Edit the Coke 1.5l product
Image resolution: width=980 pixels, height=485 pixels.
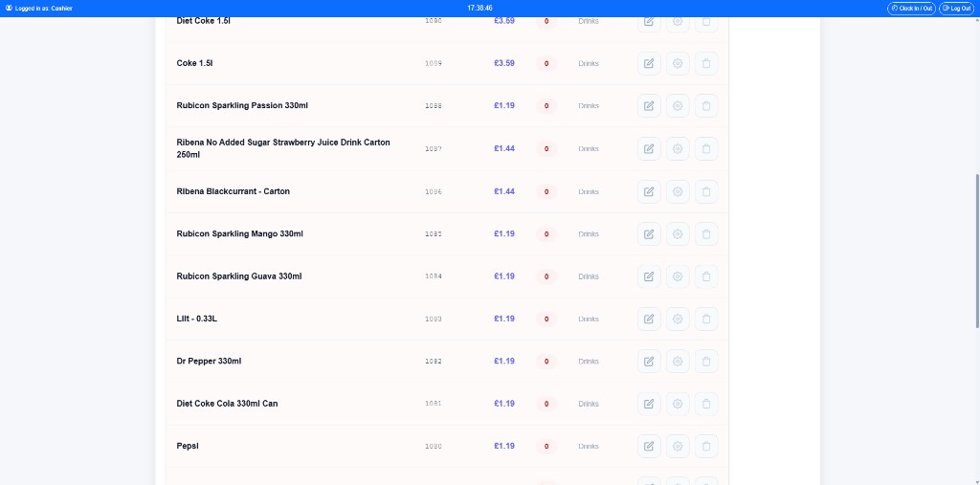[x=649, y=63]
